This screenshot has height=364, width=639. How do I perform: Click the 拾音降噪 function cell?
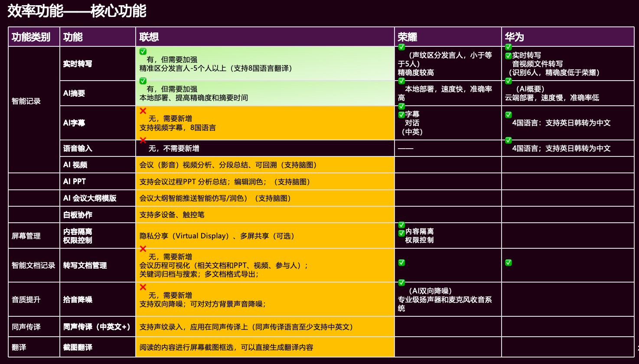pos(98,299)
